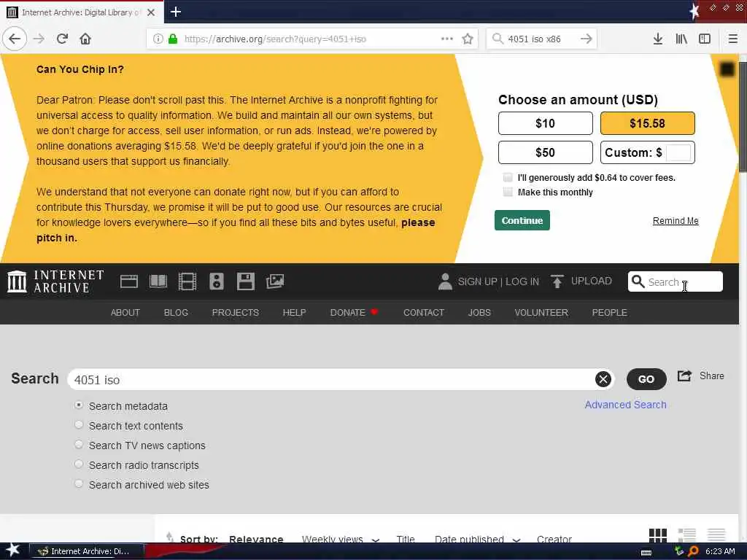Open the PROJECTS menu item

(x=236, y=312)
